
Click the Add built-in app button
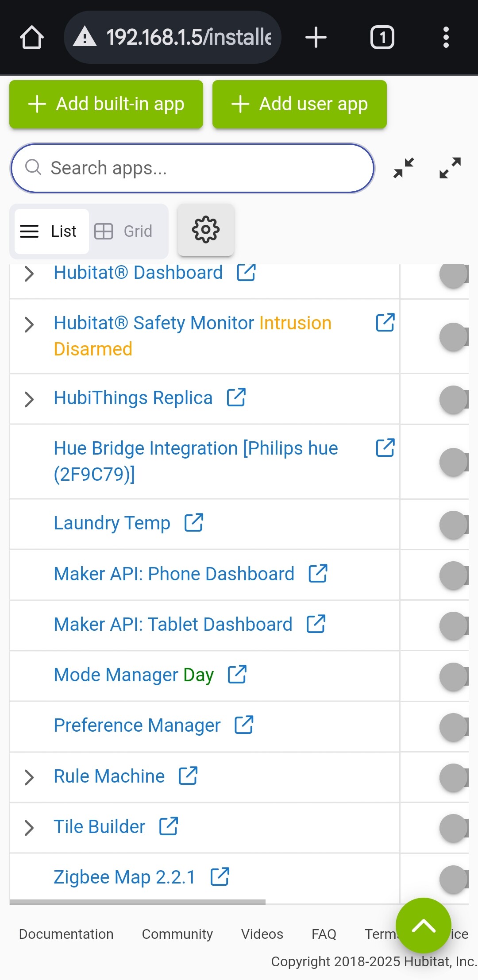click(x=106, y=104)
